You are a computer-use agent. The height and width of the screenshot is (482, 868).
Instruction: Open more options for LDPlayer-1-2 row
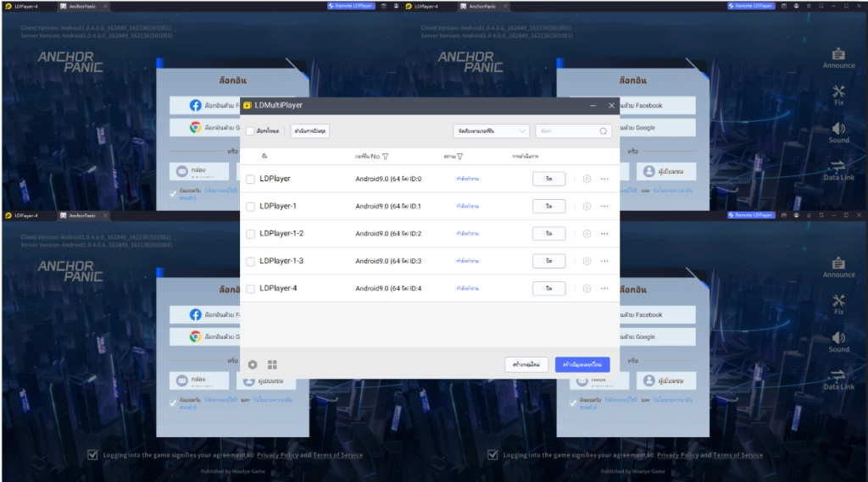[604, 234]
